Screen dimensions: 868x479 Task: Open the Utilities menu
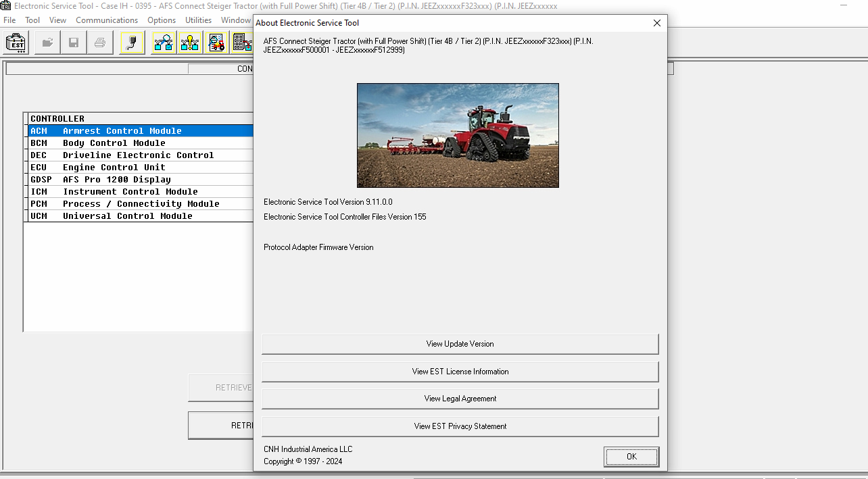(198, 20)
